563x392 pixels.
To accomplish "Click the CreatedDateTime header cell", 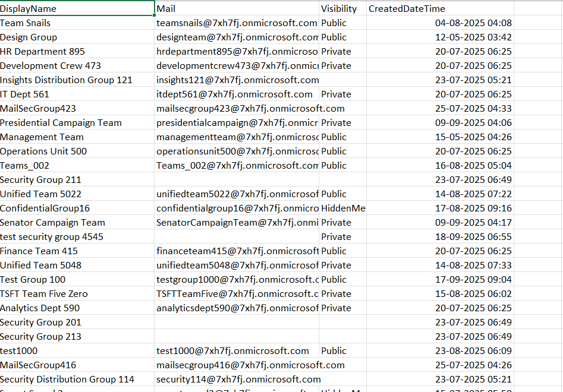I will tap(440, 9).
